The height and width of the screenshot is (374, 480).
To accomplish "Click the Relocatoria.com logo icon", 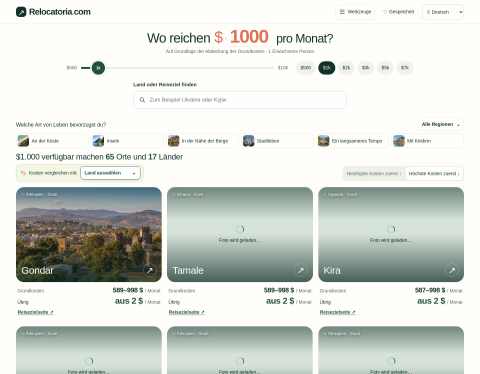I will [21, 12].
